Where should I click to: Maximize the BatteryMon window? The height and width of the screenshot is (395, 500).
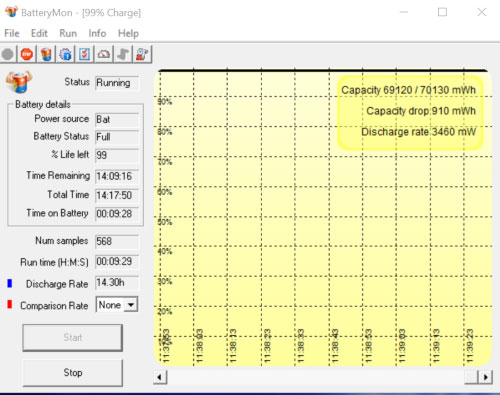click(x=442, y=12)
